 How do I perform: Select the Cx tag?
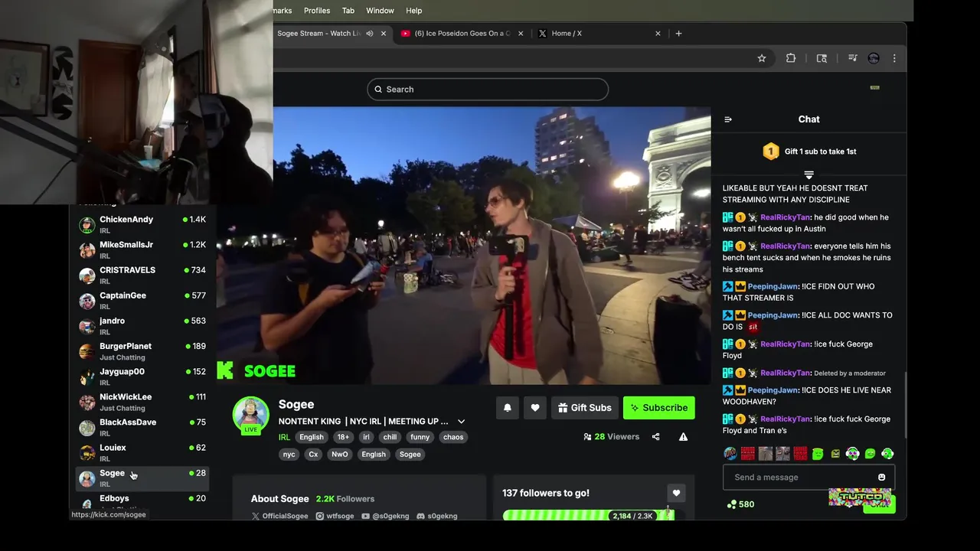313,455
